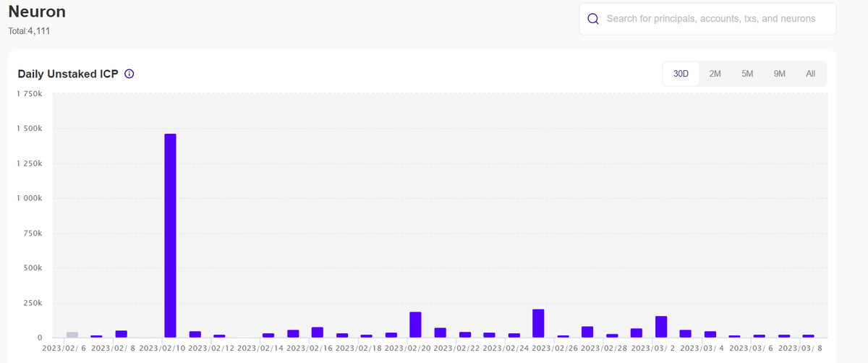Click the 2023/02/14 x-axis date label
Screen dimensions: 868x363
point(260,349)
